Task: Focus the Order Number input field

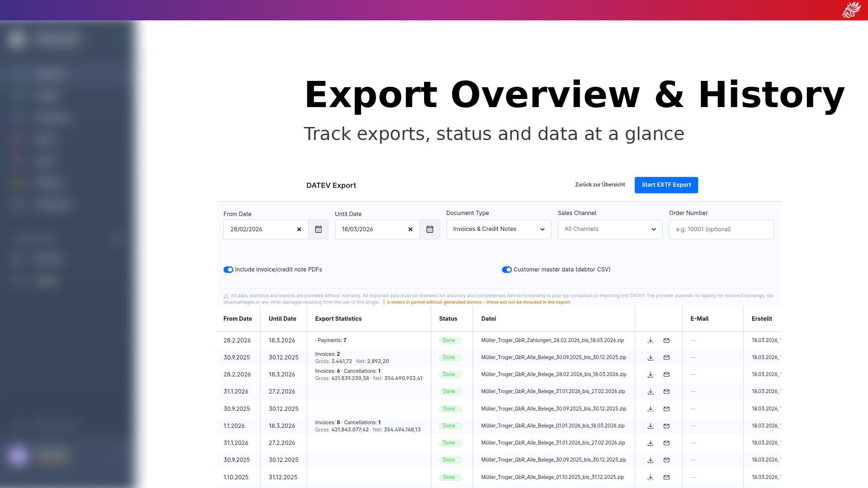Action: [x=721, y=230]
